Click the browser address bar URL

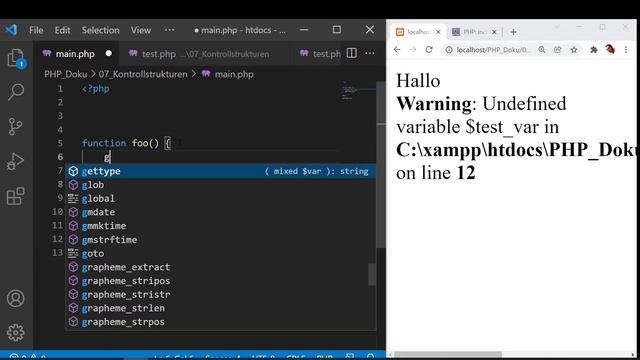click(x=493, y=50)
